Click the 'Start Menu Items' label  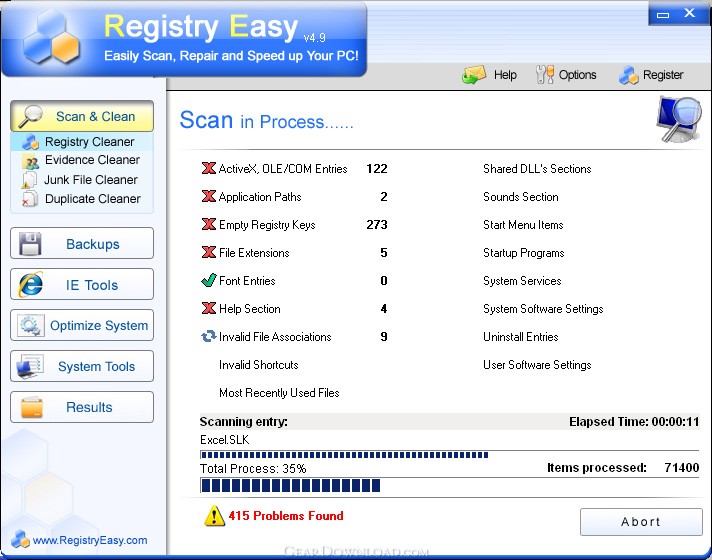click(x=523, y=225)
